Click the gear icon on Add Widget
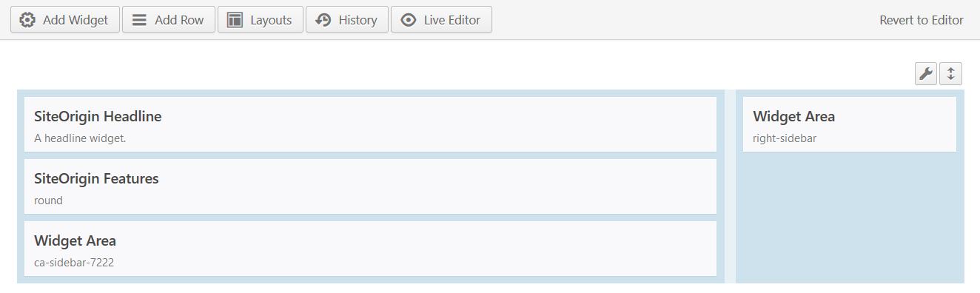This screenshot has height=293, width=980. click(27, 20)
